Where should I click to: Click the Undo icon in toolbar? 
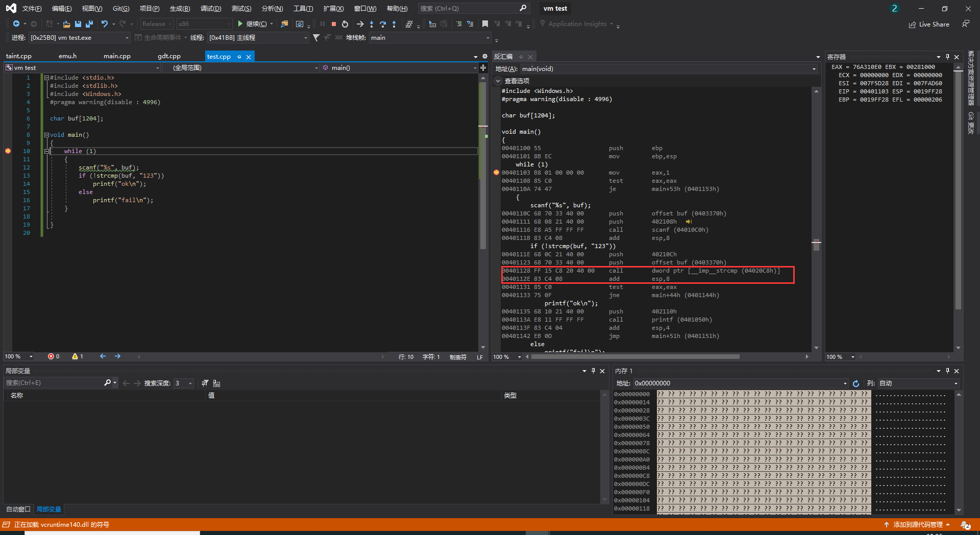105,24
